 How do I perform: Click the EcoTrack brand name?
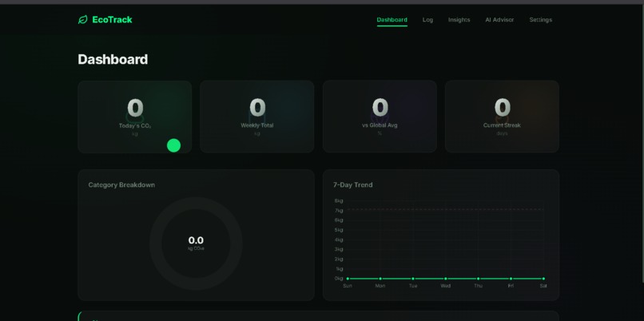(x=112, y=20)
